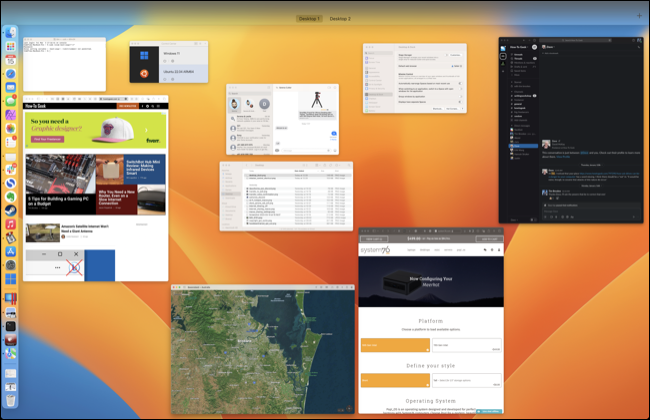650x420 pixels.
Task: Open the Evernote elephant icon in the Dock
Action: coord(10,197)
